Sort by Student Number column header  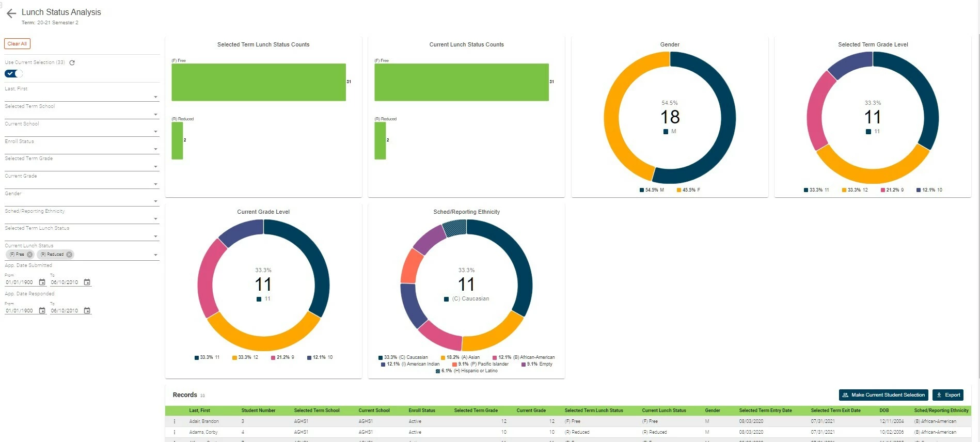click(x=258, y=411)
